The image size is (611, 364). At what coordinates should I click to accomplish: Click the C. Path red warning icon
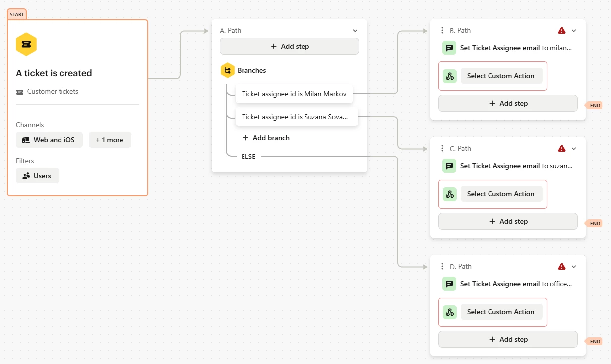coord(562,149)
